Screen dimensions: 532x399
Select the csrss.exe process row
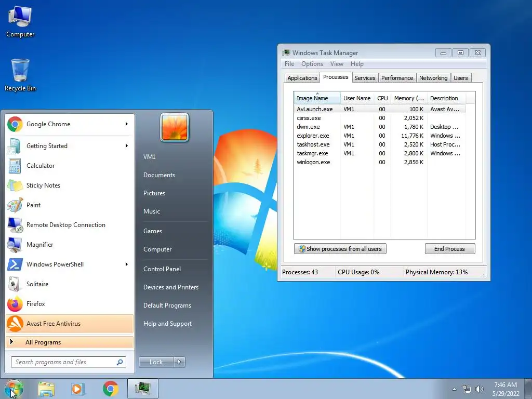point(380,118)
